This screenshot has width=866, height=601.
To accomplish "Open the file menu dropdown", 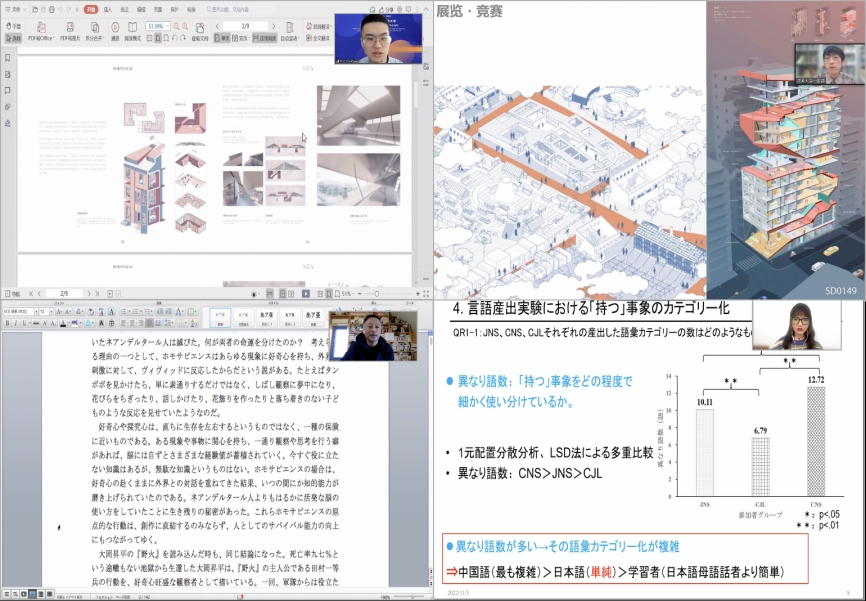I will pos(15,7).
